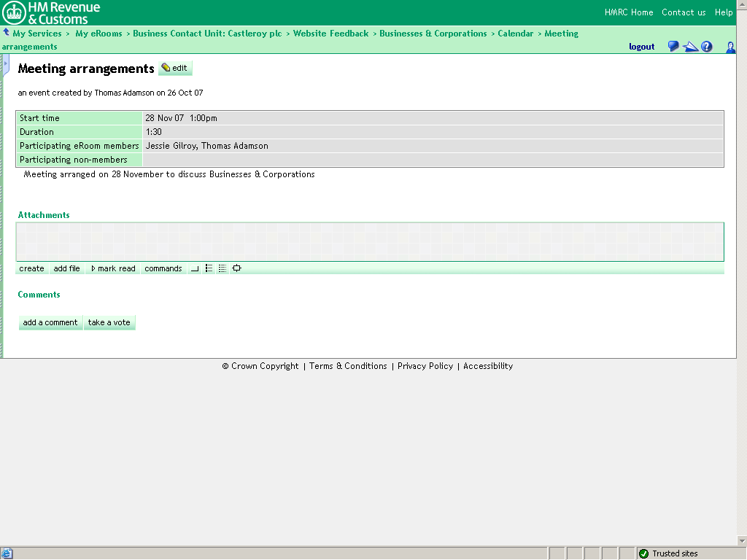
Task: Click the paper airplane send icon
Action: tap(690, 47)
